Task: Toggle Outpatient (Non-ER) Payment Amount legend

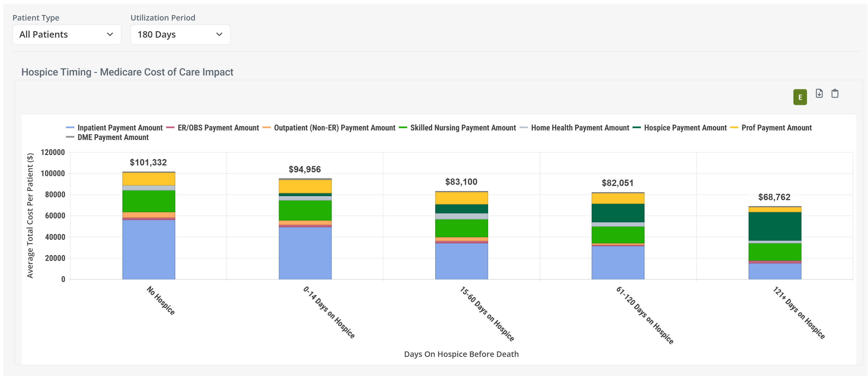Action: click(334, 128)
